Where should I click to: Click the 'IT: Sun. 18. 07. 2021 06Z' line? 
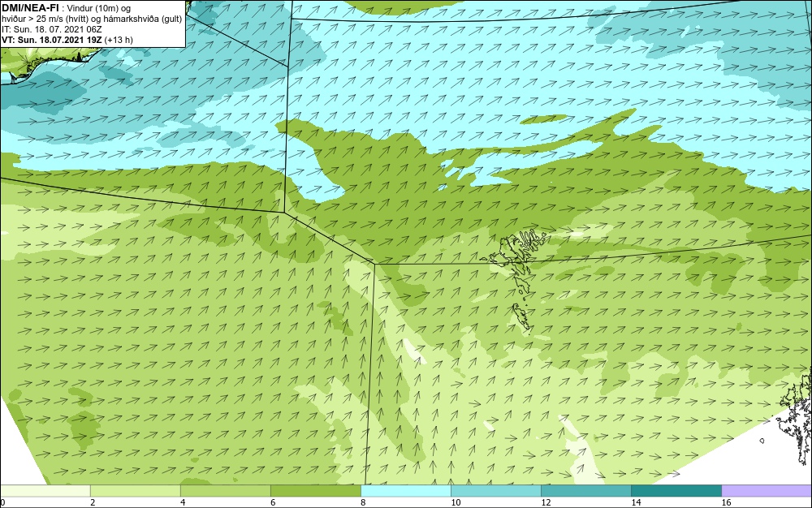[x=52, y=29]
